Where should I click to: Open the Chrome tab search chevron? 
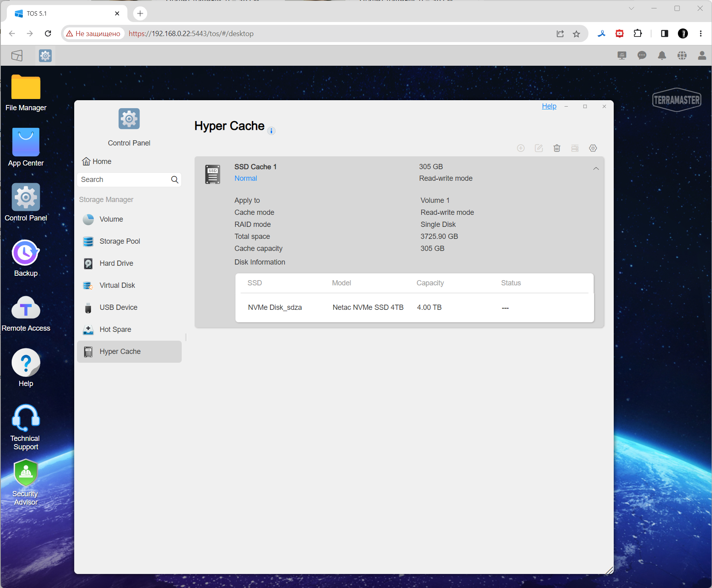[631, 8]
